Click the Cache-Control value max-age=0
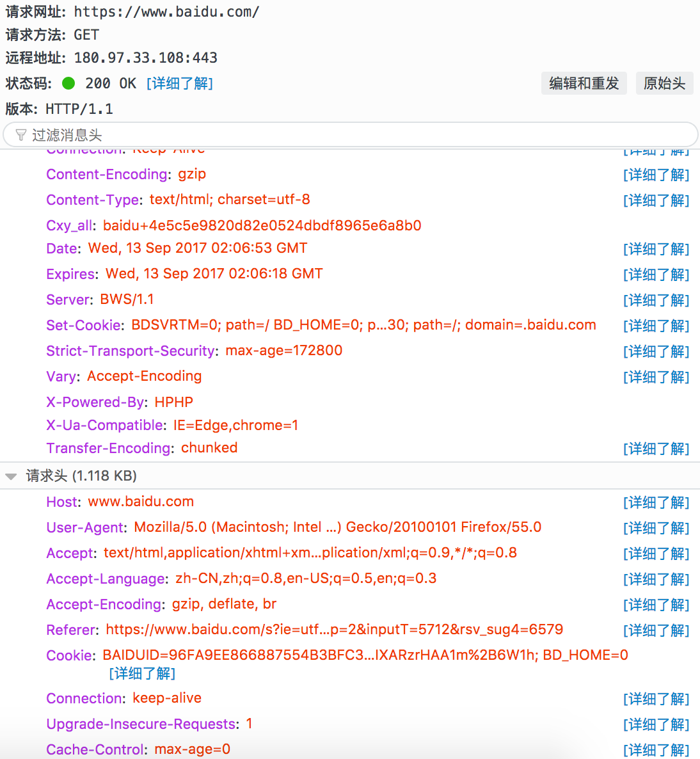Viewport: 700px width, 759px height. [x=192, y=749]
